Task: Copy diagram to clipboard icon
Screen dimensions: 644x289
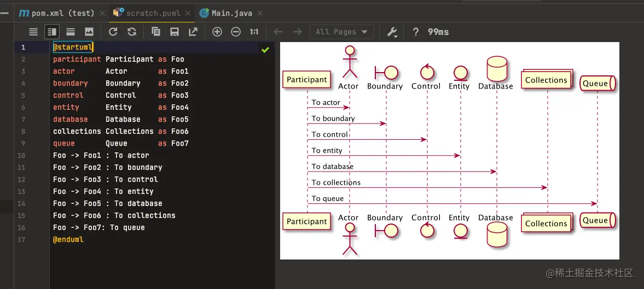Action: (x=155, y=32)
